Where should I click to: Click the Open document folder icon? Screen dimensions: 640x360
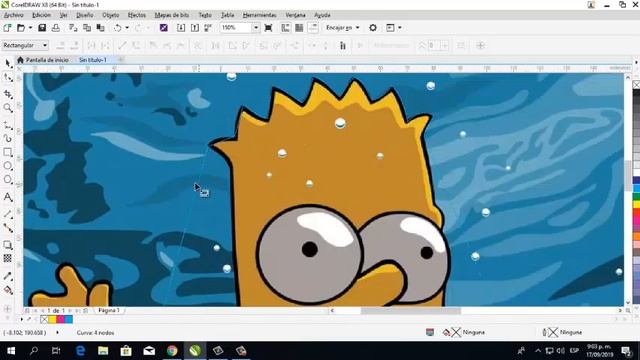click(21, 28)
